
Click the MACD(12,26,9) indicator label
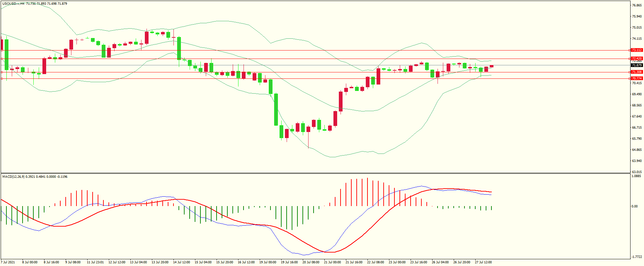[13, 177]
